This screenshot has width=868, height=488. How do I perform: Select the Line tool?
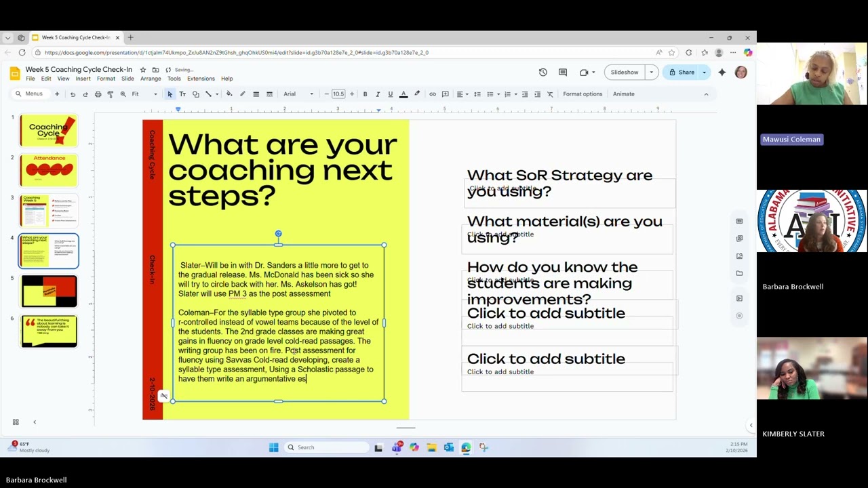[209, 94]
